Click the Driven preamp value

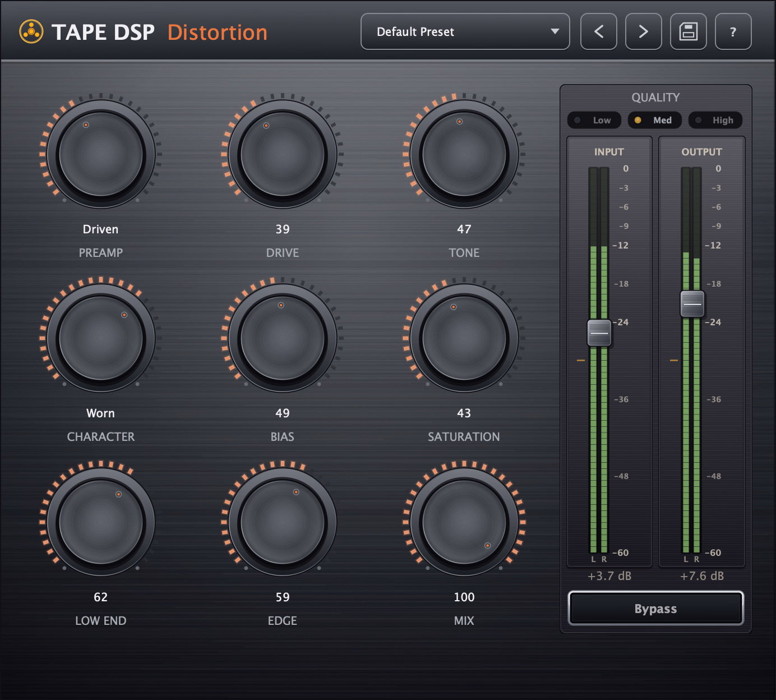101,229
